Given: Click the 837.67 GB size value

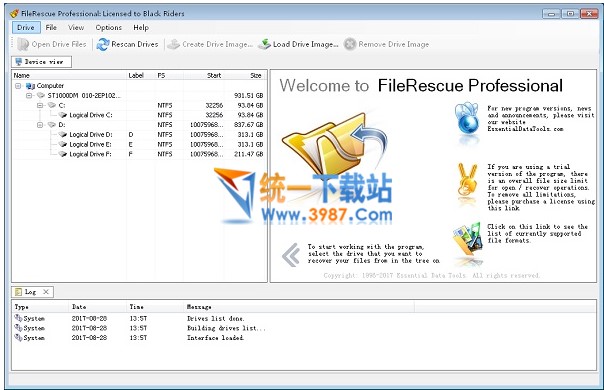Looking at the screenshot, I should pos(248,124).
